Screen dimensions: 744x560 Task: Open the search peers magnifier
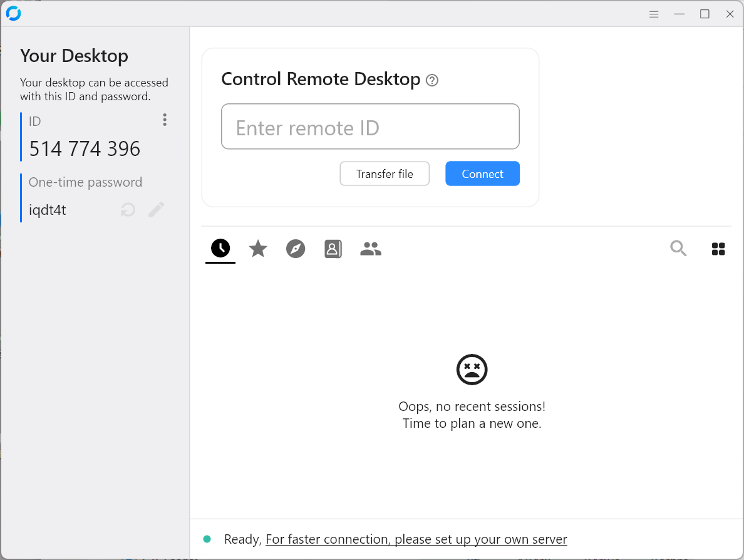[x=678, y=249]
